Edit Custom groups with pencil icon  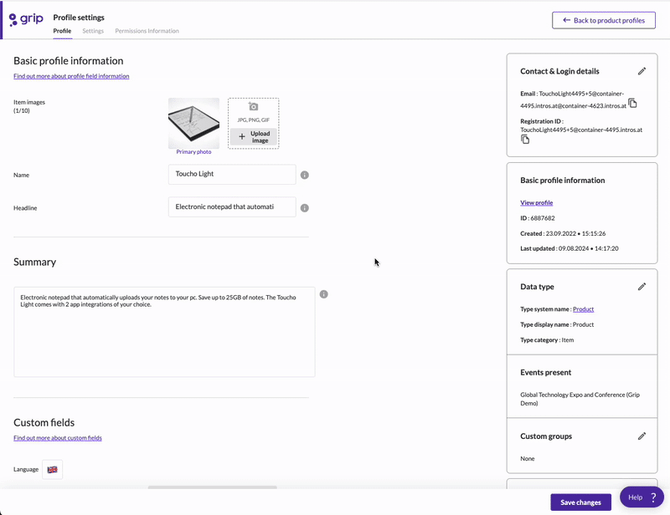pyautogui.click(x=642, y=436)
